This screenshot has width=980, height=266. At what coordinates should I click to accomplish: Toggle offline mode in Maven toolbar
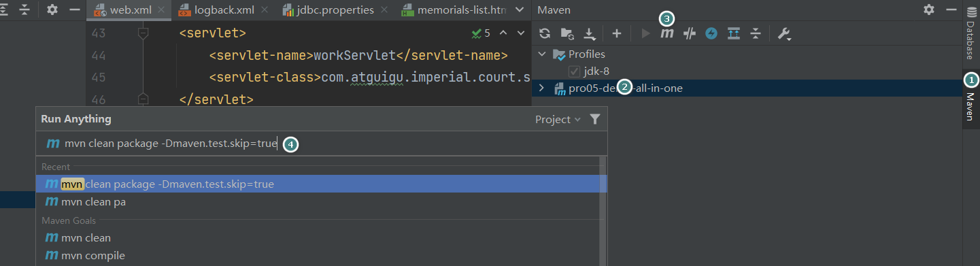click(x=689, y=33)
